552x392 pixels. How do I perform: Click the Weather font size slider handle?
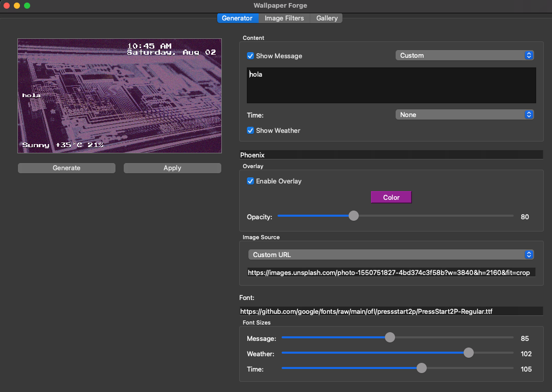coord(469,353)
